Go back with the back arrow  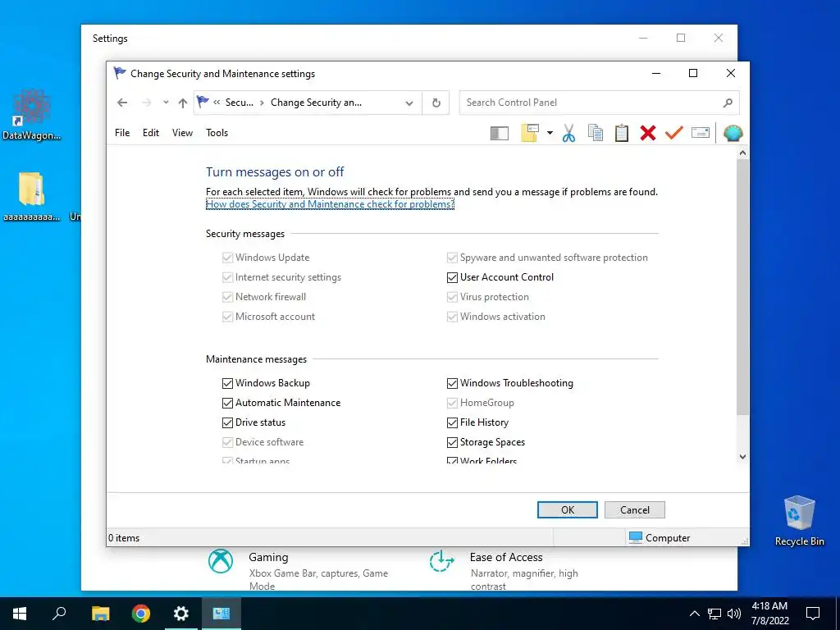click(122, 103)
